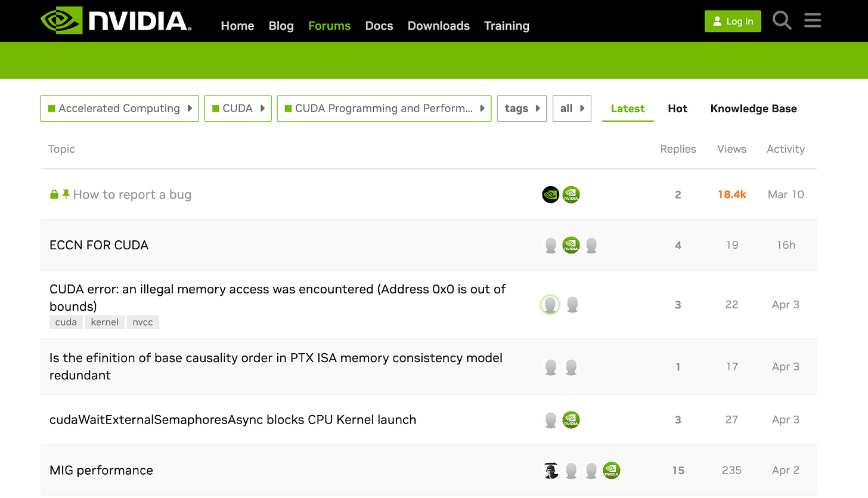The height and width of the screenshot is (498, 868).
Task: Click the second avatar on PTX ISA causality row
Action: pos(571,367)
